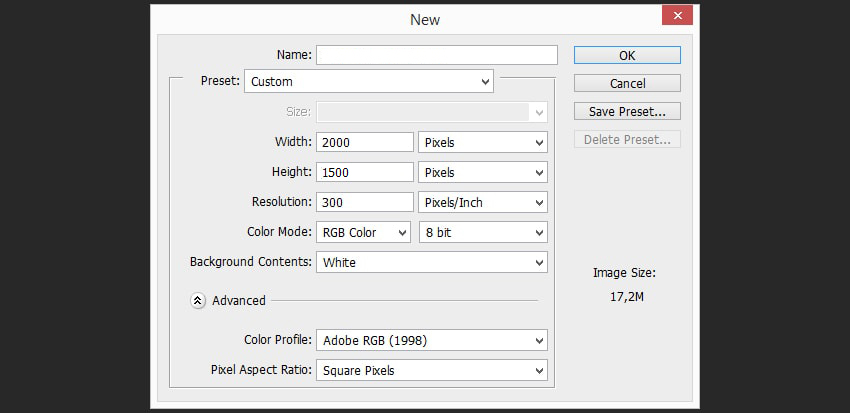This screenshot has height=413, width=850.
Task: Click into the Height value field
Action: (x=364, y=172)
